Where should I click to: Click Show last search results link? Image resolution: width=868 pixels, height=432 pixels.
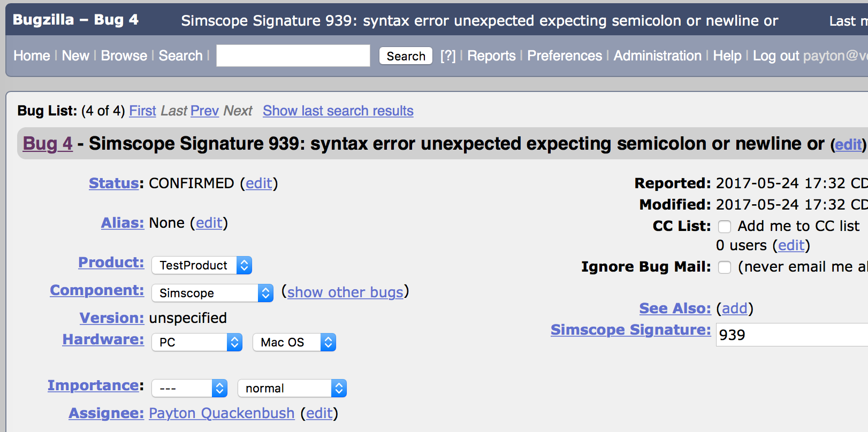coord(338,111)
